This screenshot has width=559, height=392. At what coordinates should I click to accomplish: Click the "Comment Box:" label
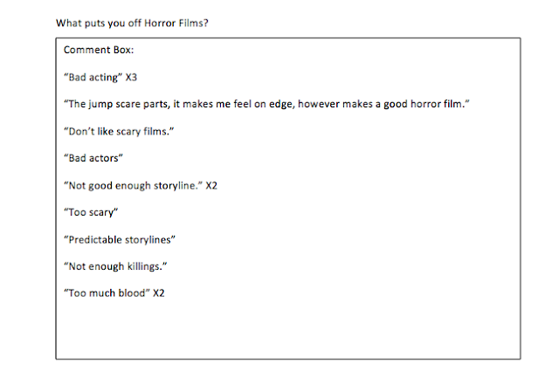pos(99,50)
